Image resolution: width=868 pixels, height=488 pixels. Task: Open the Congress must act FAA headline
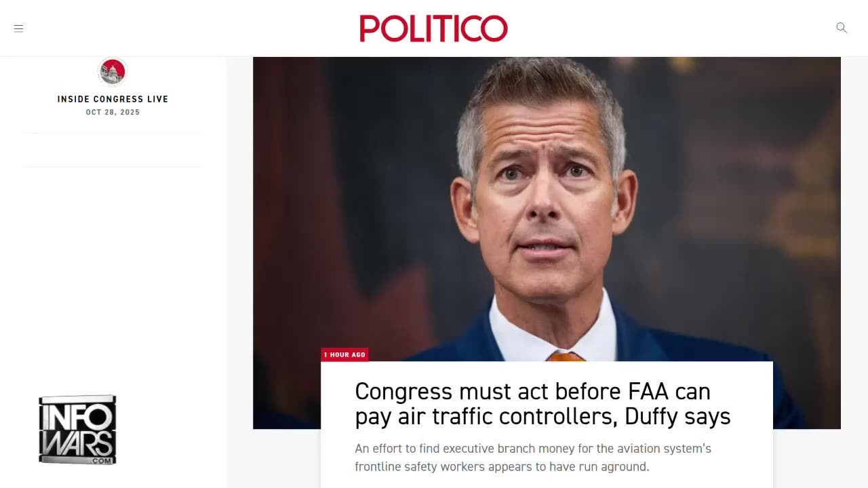542,403
